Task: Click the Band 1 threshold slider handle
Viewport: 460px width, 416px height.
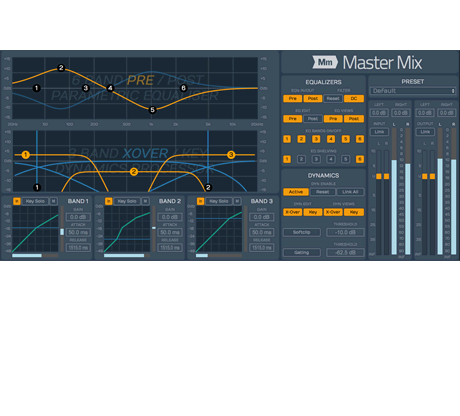Action: [62, 232]
